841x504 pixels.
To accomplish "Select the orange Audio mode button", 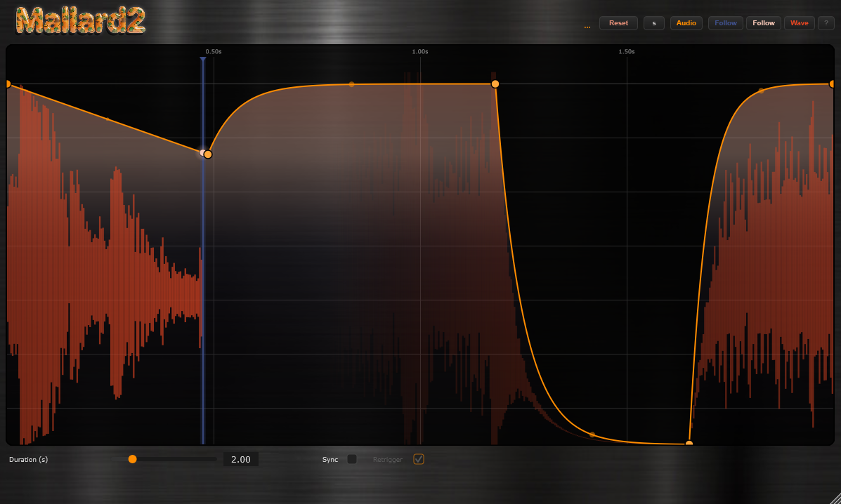I will click(686, 23).
